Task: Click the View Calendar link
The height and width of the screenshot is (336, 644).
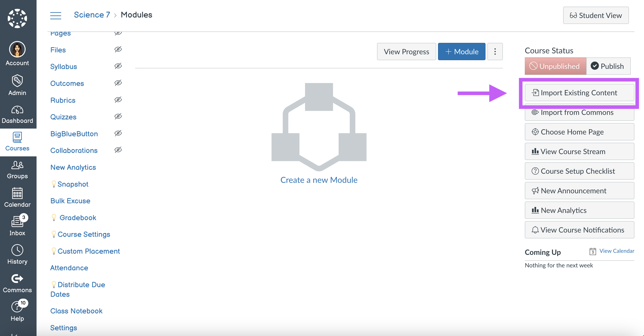Action: [617, 251]
